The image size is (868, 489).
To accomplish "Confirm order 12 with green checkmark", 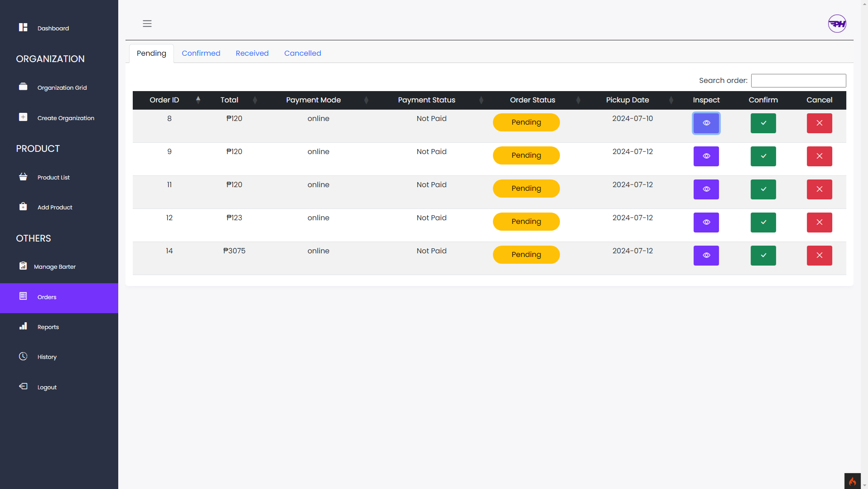I will pyautogui.click(x=763, y=223).
